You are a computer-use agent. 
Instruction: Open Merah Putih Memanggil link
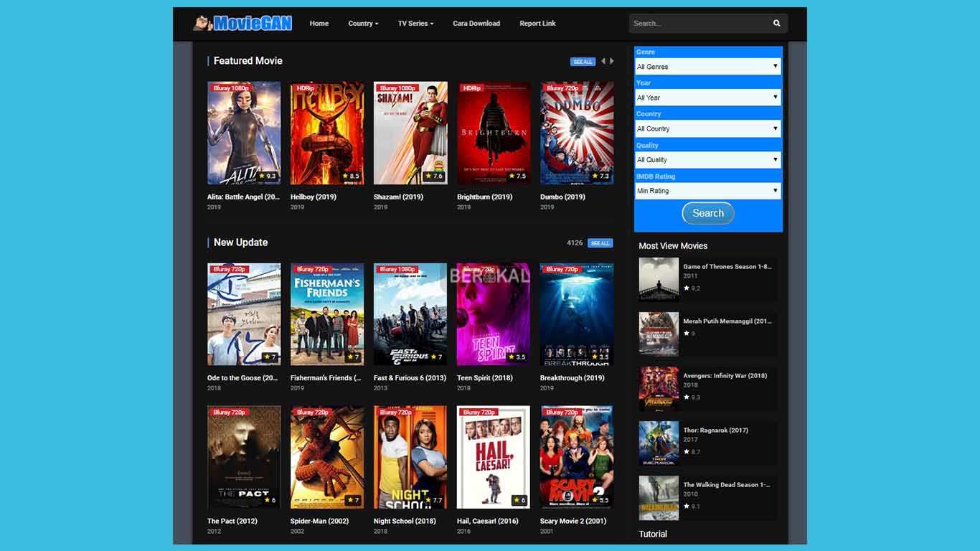click(x=727, y=321)
